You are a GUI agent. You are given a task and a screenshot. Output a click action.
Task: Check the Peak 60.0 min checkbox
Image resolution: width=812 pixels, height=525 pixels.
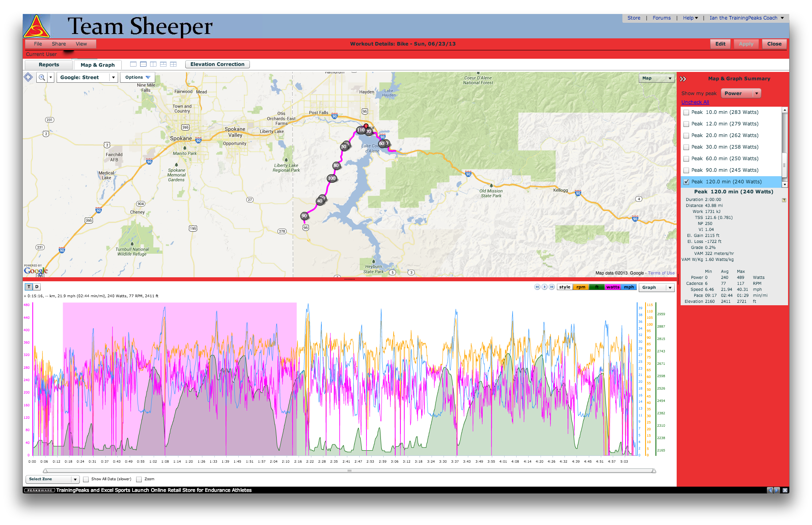686,159
